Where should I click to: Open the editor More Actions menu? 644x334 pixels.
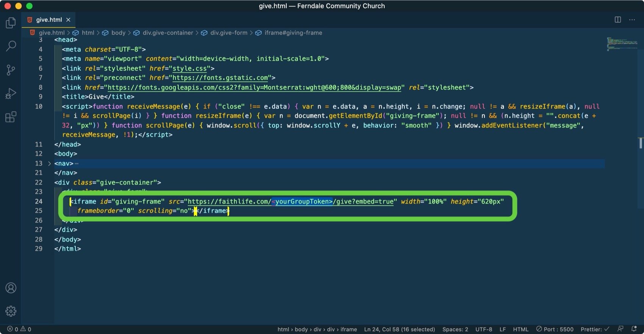coord(632,20)
